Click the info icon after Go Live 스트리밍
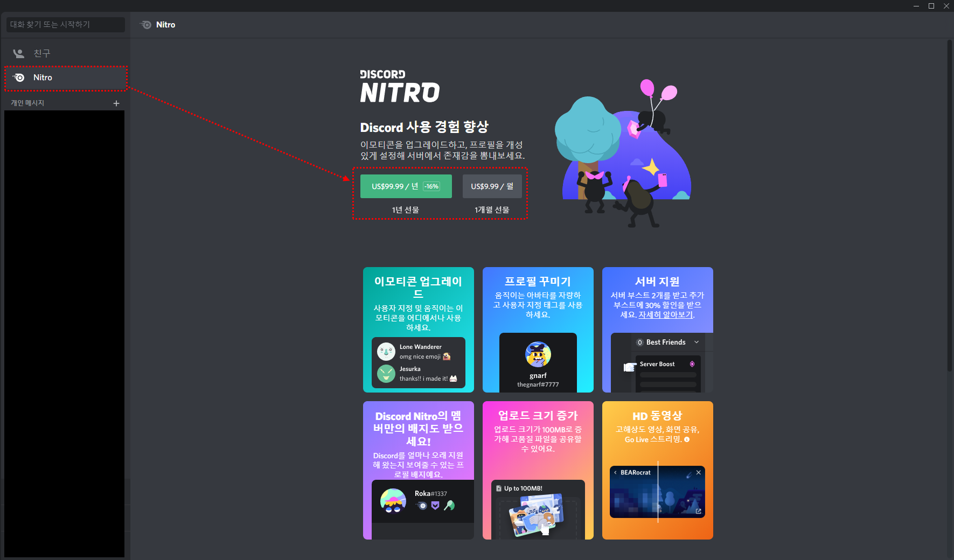Image resolution: width=954 pixels, height=560 pixels. [687, 439]
